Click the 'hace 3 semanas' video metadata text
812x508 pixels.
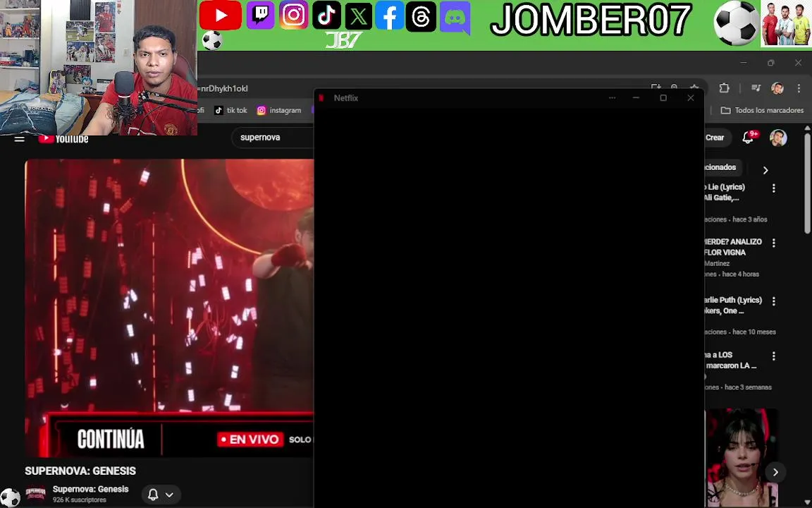coord(748,387)
